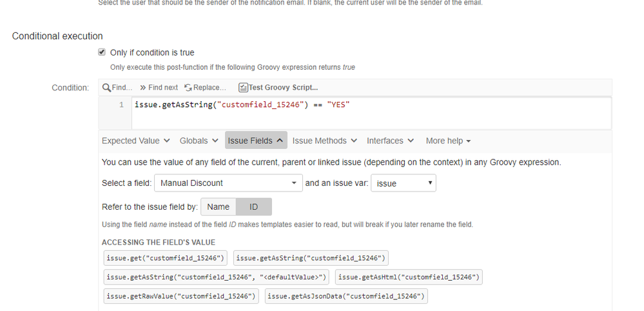644x311 pixels.
Task: Open the Interfaces tab
Action: [390, 141]
